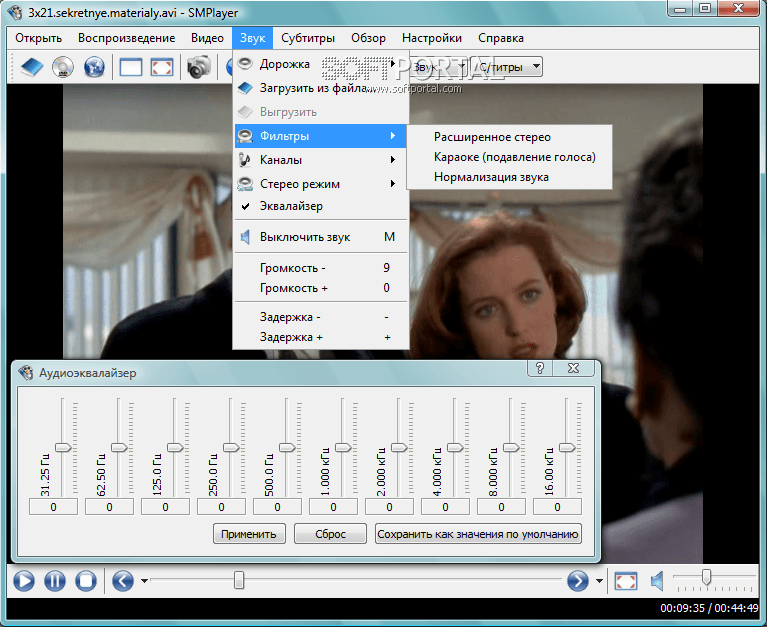Click the Stop button

pyautogui.click(x=86, y=581)
